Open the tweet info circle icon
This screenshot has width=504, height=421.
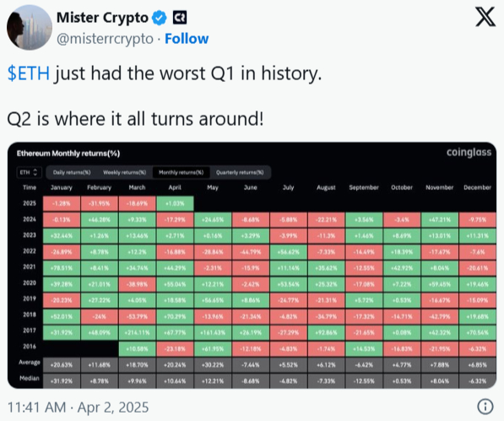[x=485, y=407]
